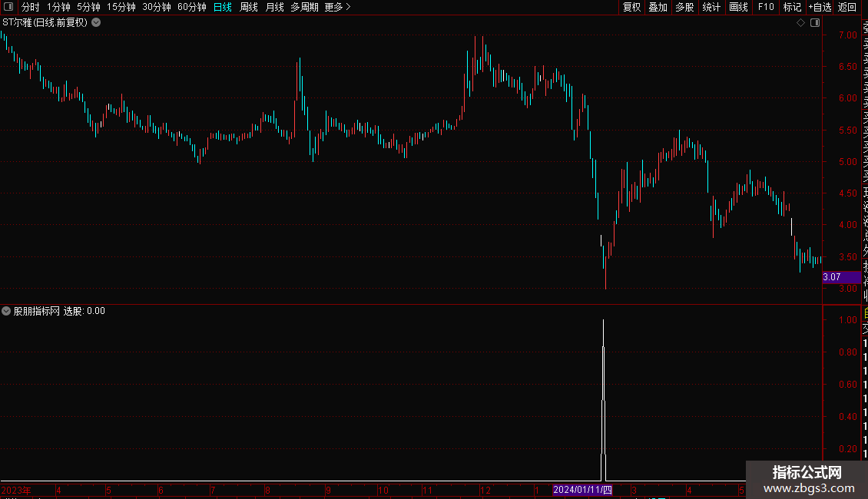Open F10 company information
The image size is (868, 499).
(766, 7)
